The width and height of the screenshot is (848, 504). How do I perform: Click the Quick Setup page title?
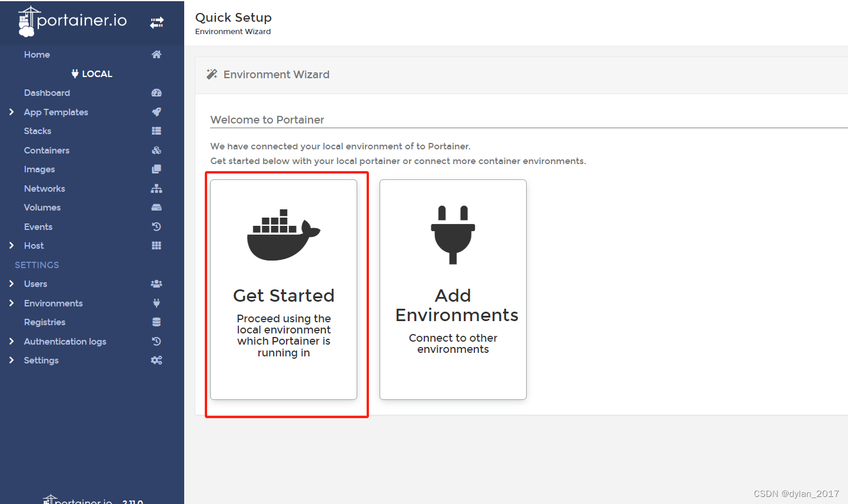pos(234,18)
